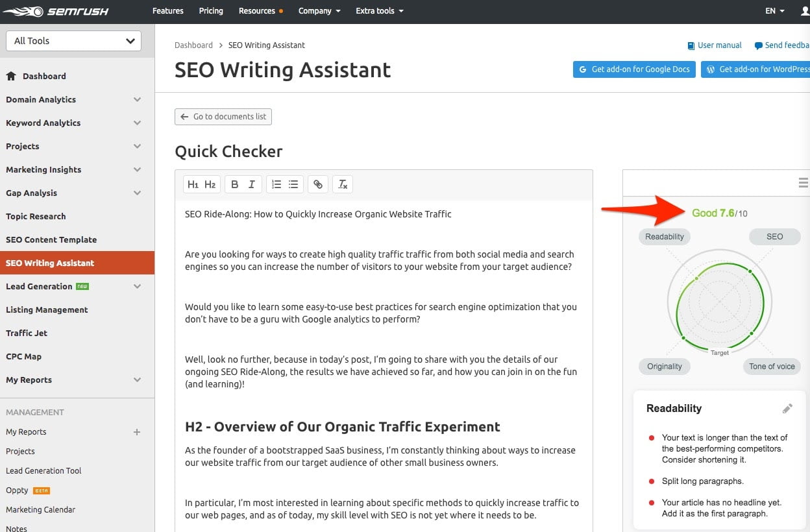Click the radar chart score circle
Image resolution: width=810 pixels, height=532 pixels.
tap(720, 302)
